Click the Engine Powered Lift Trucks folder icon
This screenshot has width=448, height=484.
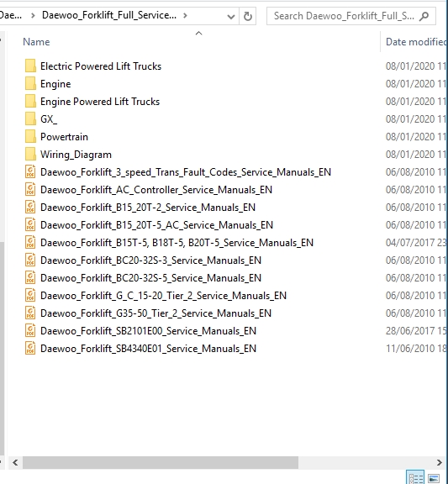(30, 101)
